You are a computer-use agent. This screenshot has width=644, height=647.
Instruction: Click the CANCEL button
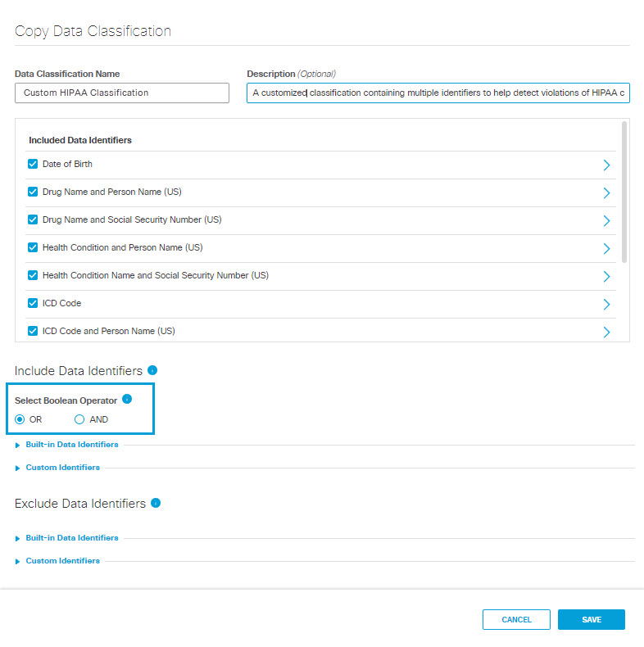[516, 619]
